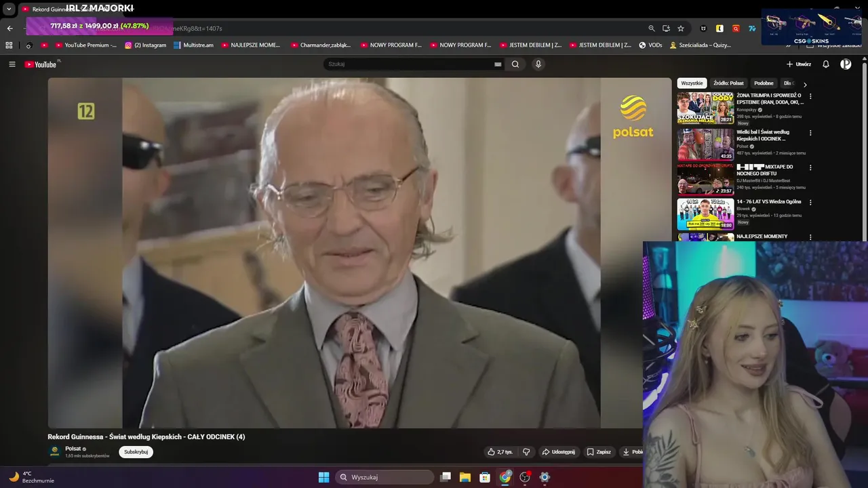Open title '14 - 76 LAT VS Wiedza Ogólna'
Image resolution: width=868 pixels, height=488 pixels.
tap(769, 201)
